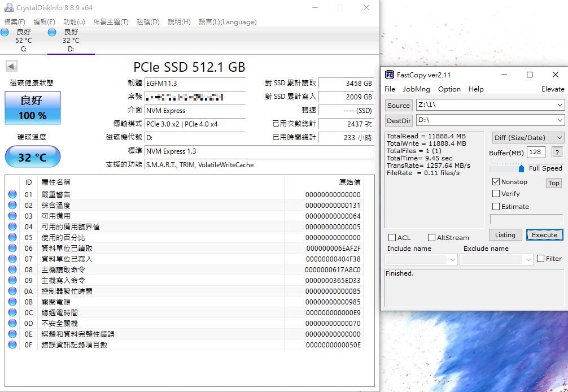
Task: Enable the Filter checkbox
Action: (x=540, y=258)
